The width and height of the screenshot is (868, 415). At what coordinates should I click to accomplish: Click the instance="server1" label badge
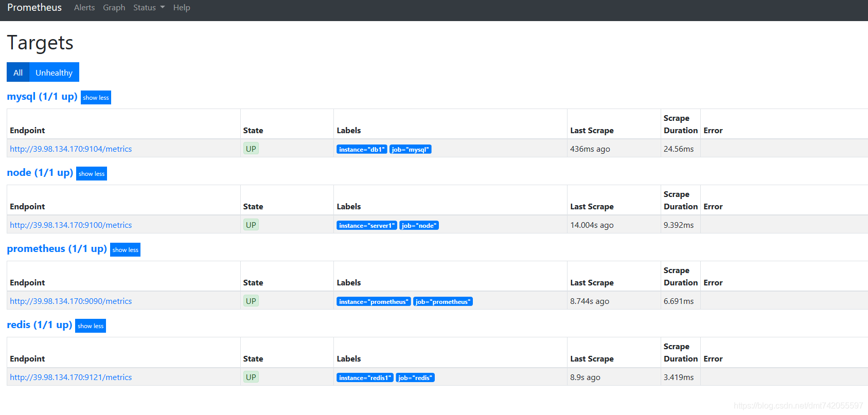click(367, 226)
